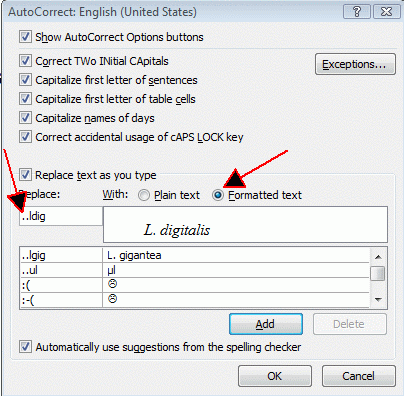404x396 pixels.
Task: Click the Help question mark icon
Action: pyautogui.click(x=357, y=12)
